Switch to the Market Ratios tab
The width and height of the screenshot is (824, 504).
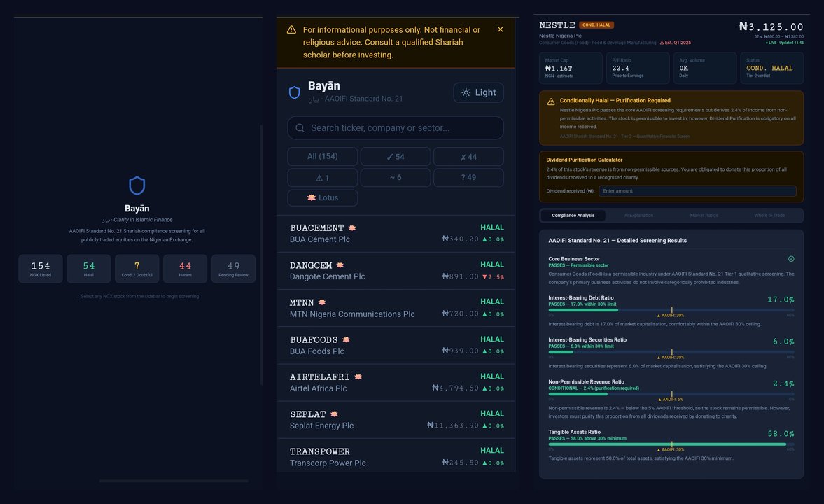click(x=704, y=216)
